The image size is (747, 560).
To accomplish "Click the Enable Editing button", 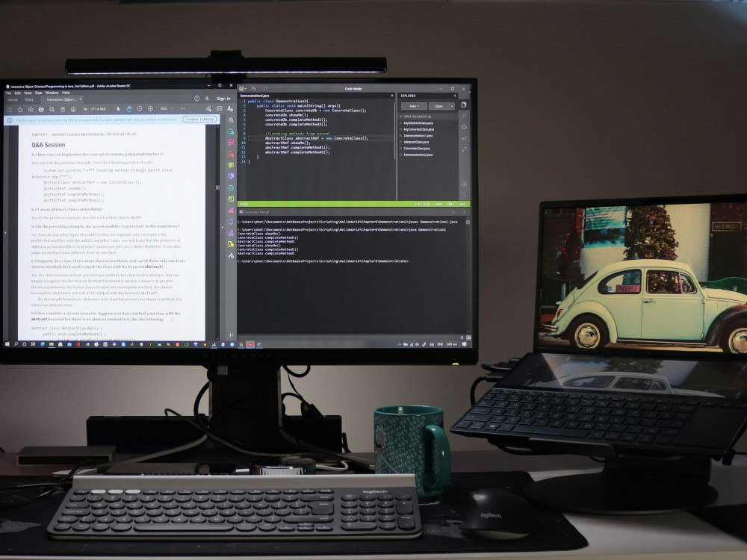I will (x=199, y=119).
